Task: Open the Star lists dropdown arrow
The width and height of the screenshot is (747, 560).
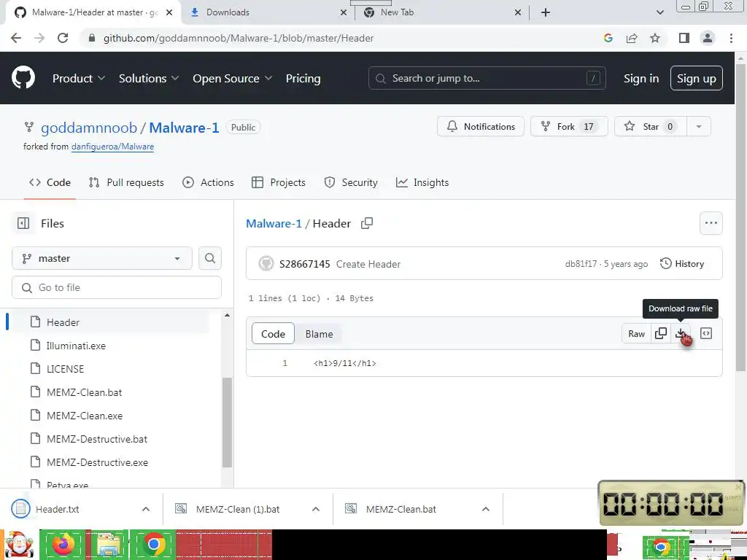Action: pos(698,127)
